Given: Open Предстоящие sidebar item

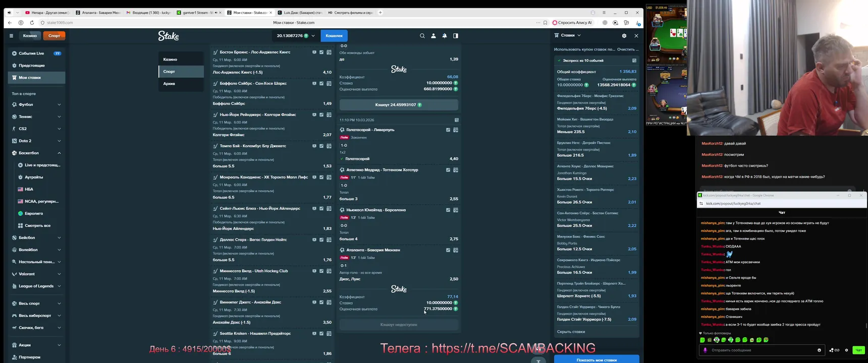Looking at the screenshot, I should coord(36,66).
